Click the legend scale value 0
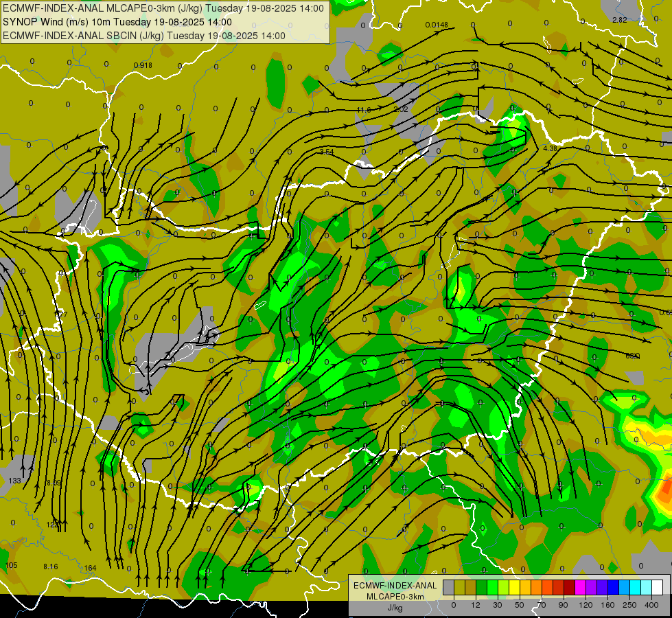The image size is (672, 618). coord(454,605)
